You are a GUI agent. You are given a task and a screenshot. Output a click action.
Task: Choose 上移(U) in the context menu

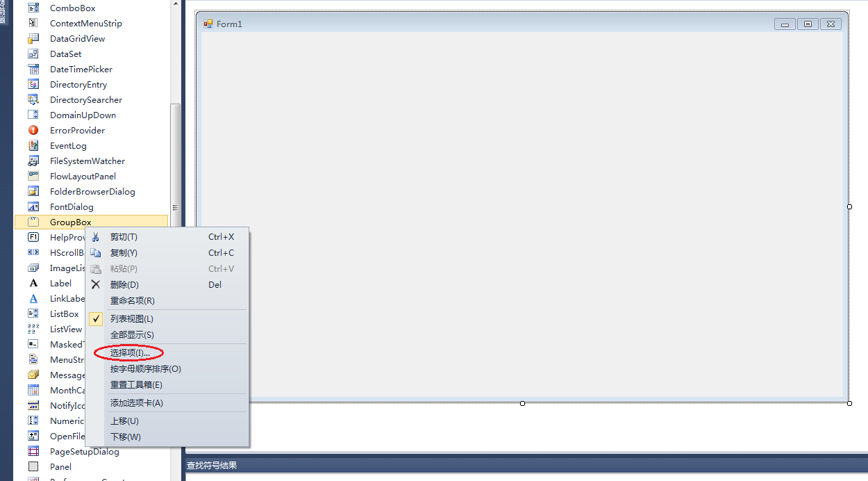pyautogui.click(x=167, y=421)
